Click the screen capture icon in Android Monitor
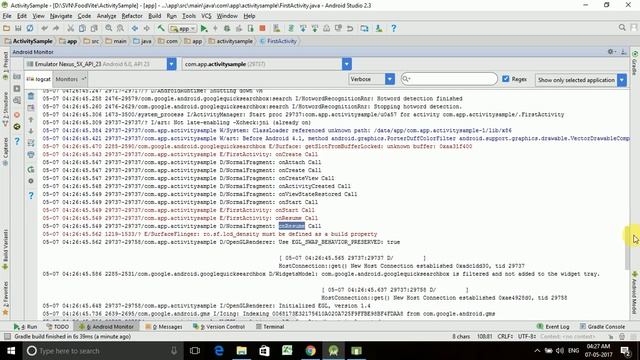The height and width of the screenshot is (360, 640). pos(17,77)
